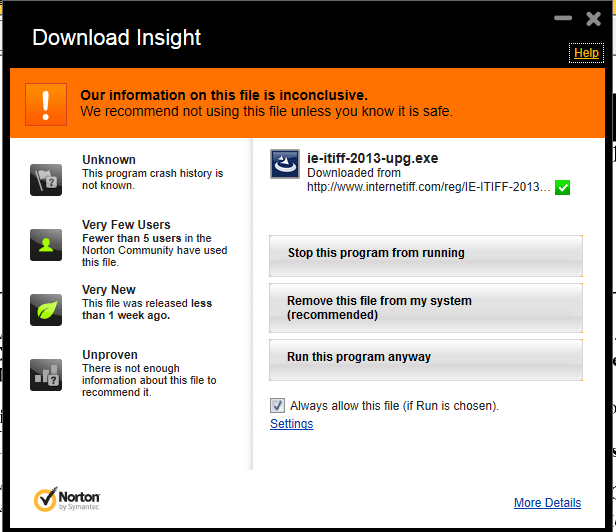The height and width of the screenshot is (532, 616).
Task: Click the file name ie-itiff-2013-upg.exe
Action: tap(372, 158)
